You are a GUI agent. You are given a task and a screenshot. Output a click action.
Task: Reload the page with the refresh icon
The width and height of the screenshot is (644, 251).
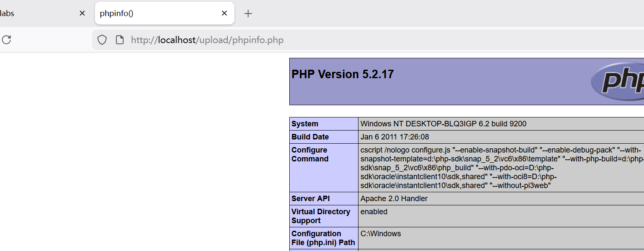pos(6,40)
